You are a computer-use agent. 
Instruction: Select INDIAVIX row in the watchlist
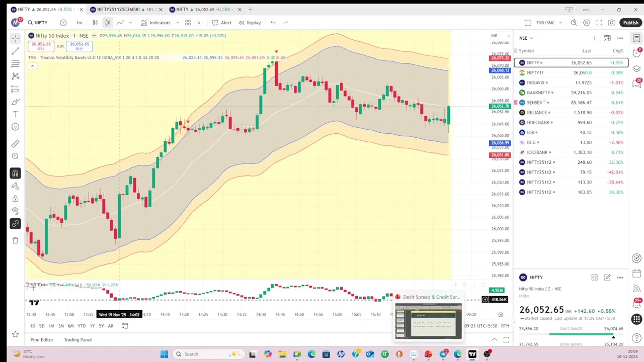pyautogui.click(x=571, y=82)
